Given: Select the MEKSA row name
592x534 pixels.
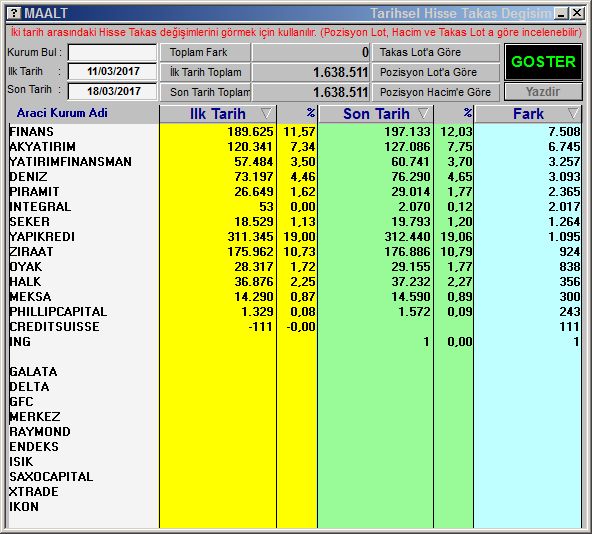Looking at the screenshot, I should click(x=30, y=297).
